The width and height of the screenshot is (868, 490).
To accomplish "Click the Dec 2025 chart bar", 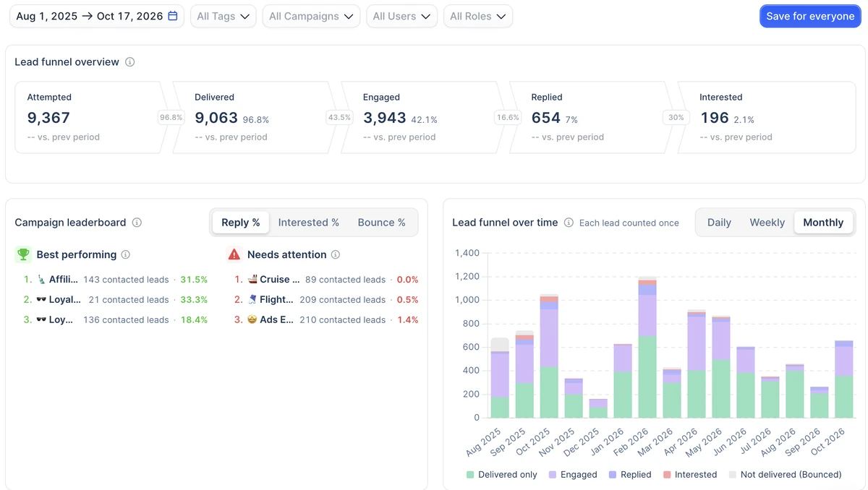I will 598,408.
